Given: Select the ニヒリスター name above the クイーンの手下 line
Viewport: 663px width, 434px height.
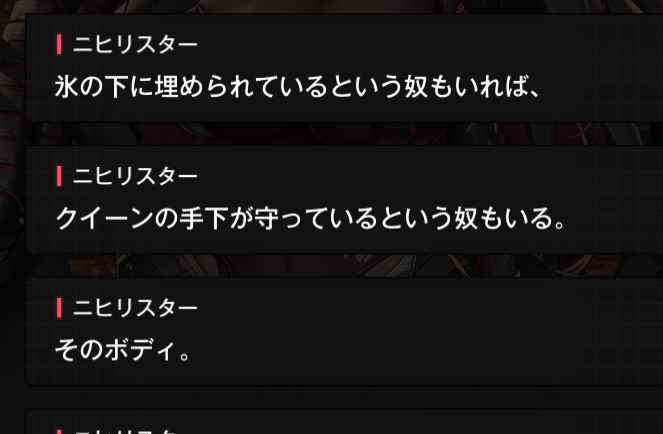Looking at the screenshot, I should click(135, 176).
